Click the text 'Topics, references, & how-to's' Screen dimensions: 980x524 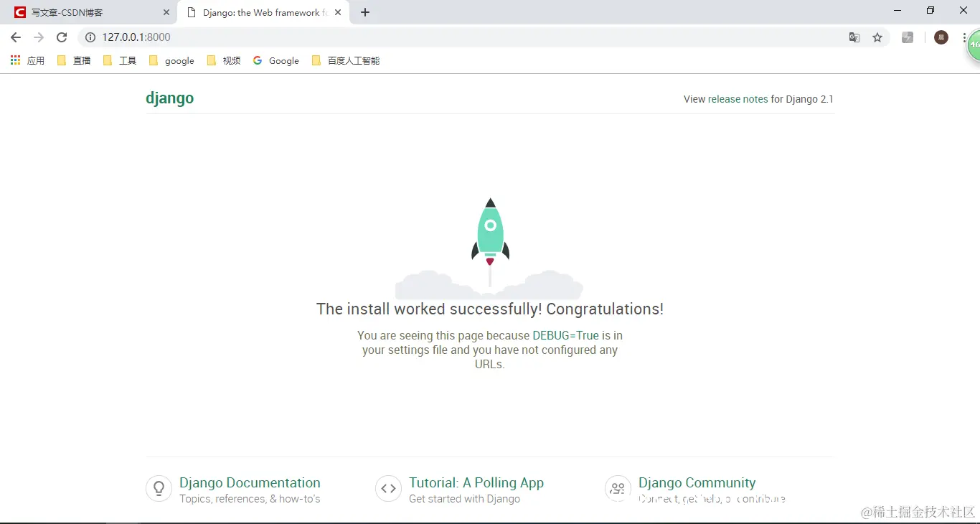pyautogui.click(x=250, y=499)
